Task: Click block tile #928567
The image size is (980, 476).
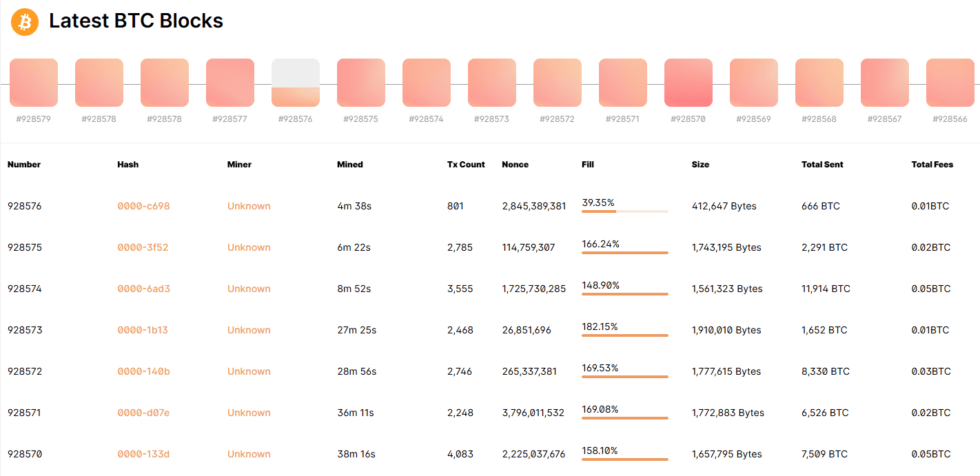Action: click(x=884, y=83)
